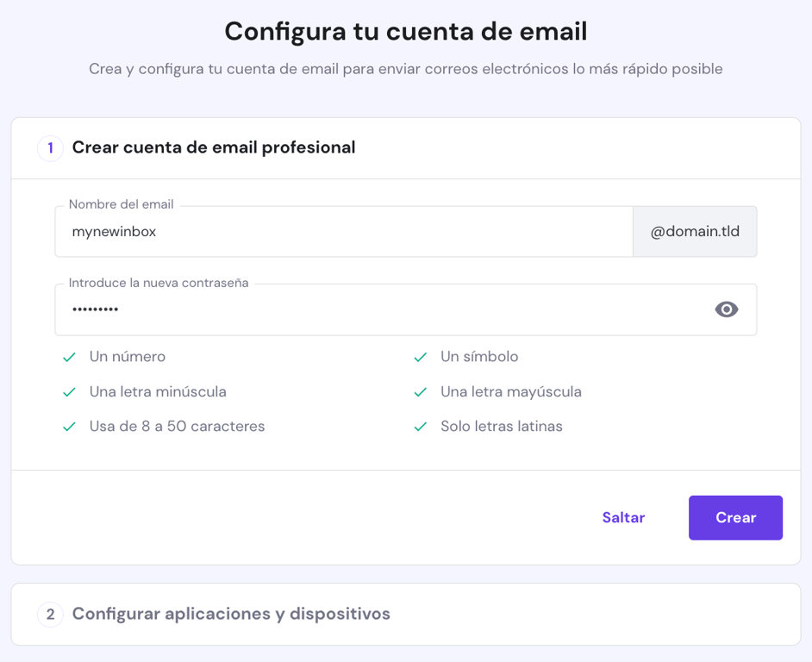
Task: Hide the typed password using the eye toggle
Action: point(727,309)
